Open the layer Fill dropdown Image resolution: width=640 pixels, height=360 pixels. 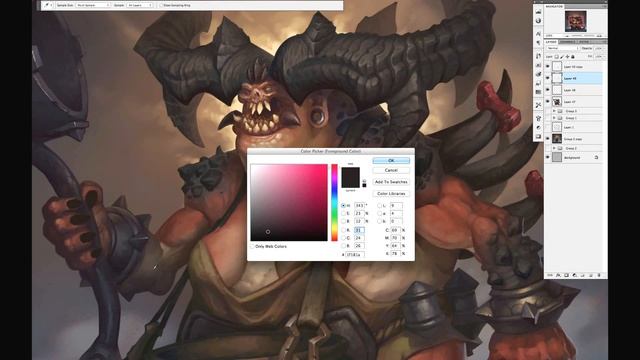[598, 56]
